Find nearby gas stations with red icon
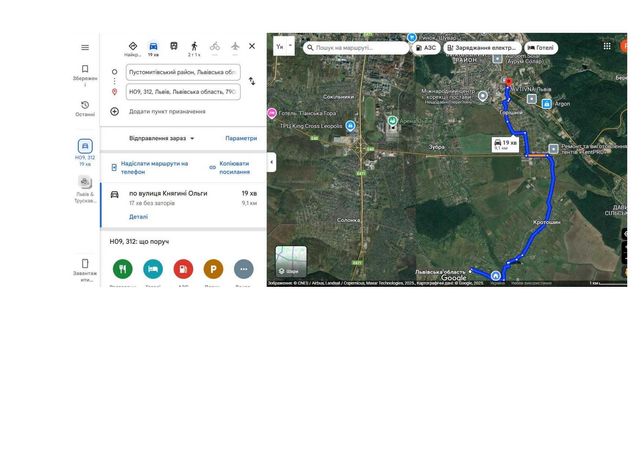Viewport: 643px width, 455px height. [183, 269]
